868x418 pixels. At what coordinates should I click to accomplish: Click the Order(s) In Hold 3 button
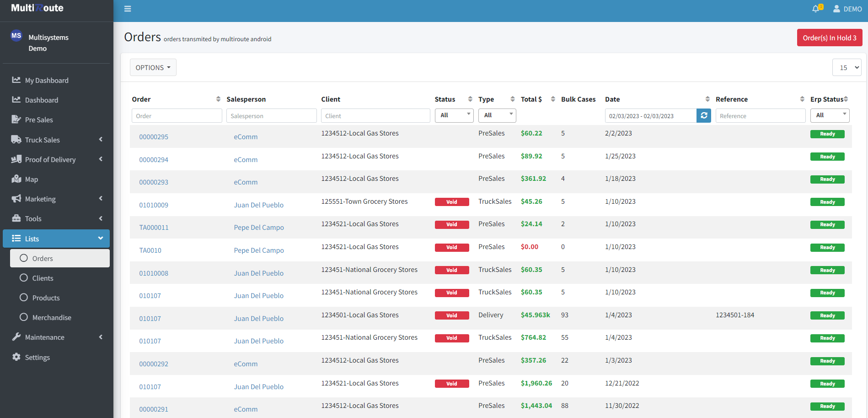829,38
